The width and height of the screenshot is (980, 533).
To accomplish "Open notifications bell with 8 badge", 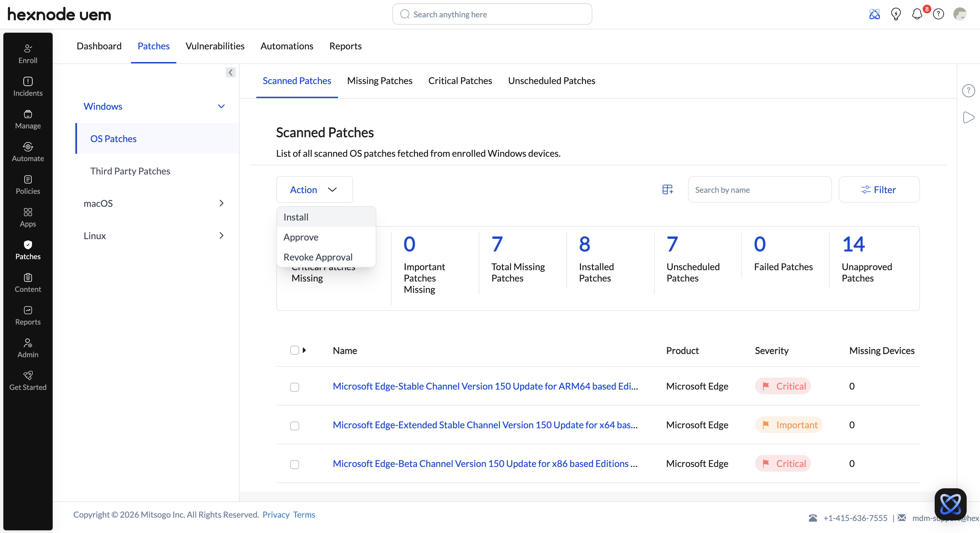I will (918, 14).
